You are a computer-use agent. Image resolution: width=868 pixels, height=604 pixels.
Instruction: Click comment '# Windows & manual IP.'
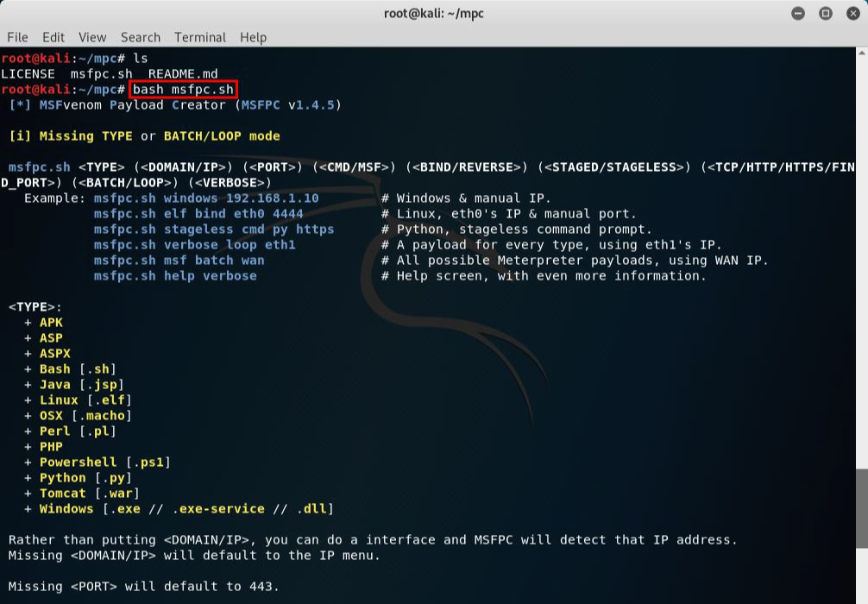click(466, 198)
